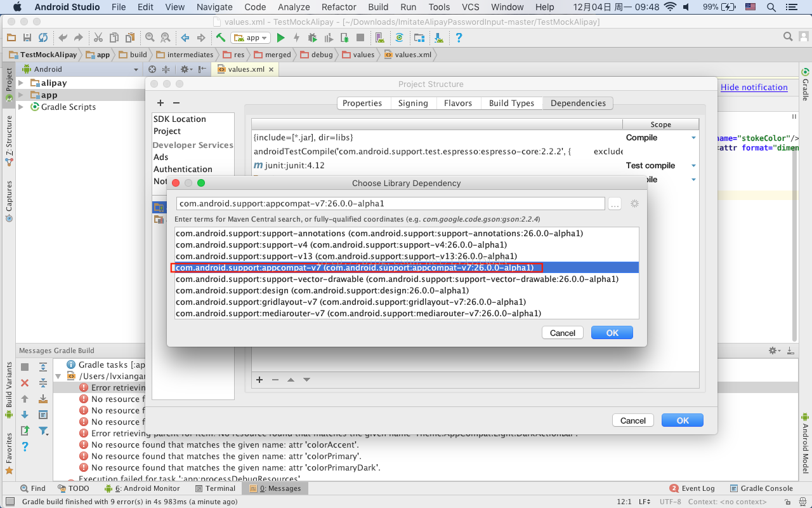Select com.android.support:design library row
The height and width of the screenshot is (508, 812).
click(407, 290)
